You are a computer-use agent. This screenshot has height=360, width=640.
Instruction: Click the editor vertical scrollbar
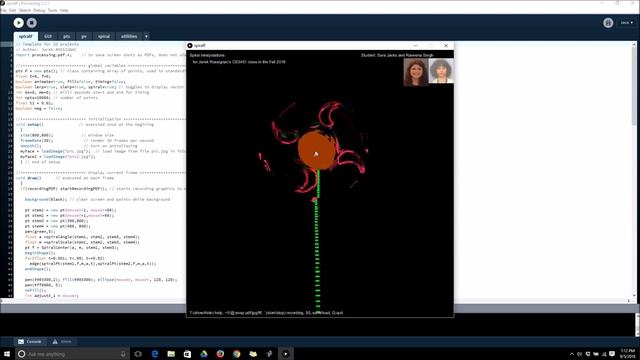pyautogui.click(x=634, y=169)
